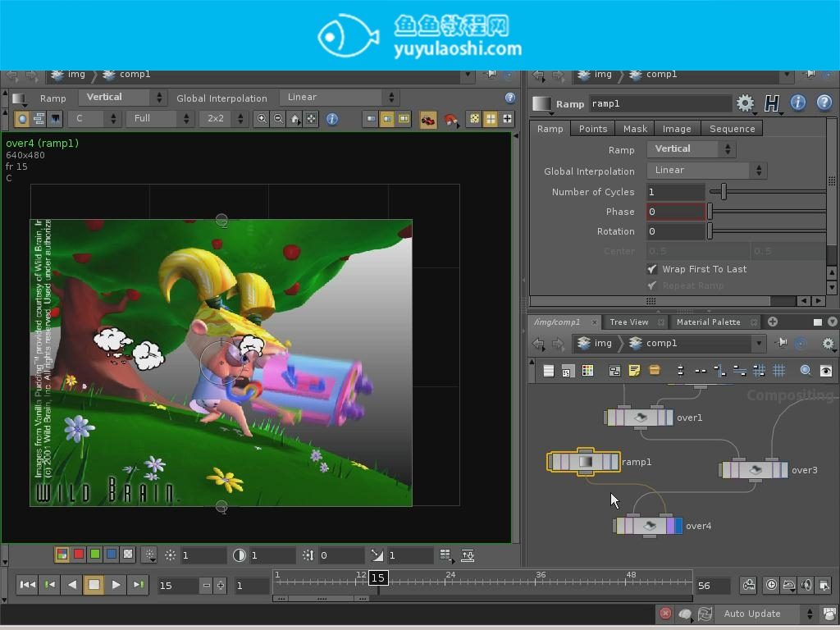Click the red magnet snapping icon
Image resolution: width=840 pixels, height=630 pixels.
[x=451, y=120]
